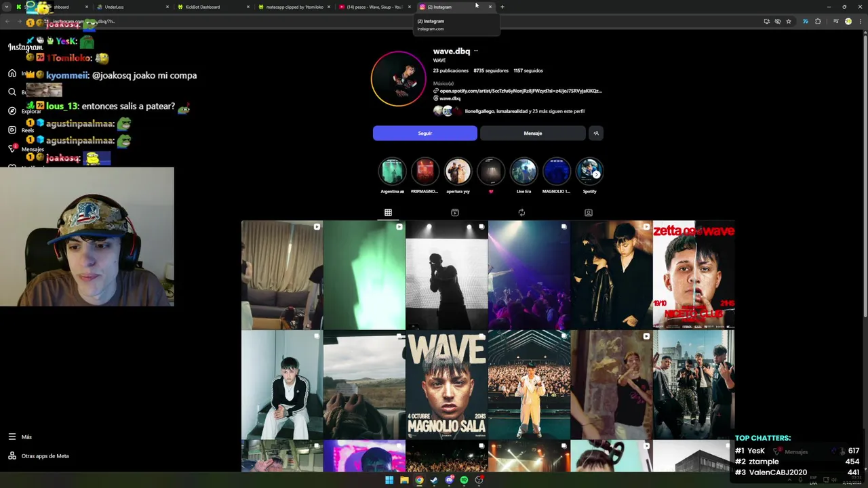
Task: Select the posts grid tab icon
Action: coord(388,212)
